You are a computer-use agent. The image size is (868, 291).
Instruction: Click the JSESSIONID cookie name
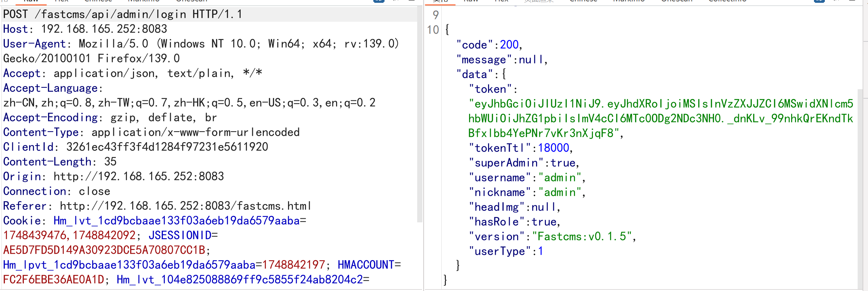180,236
